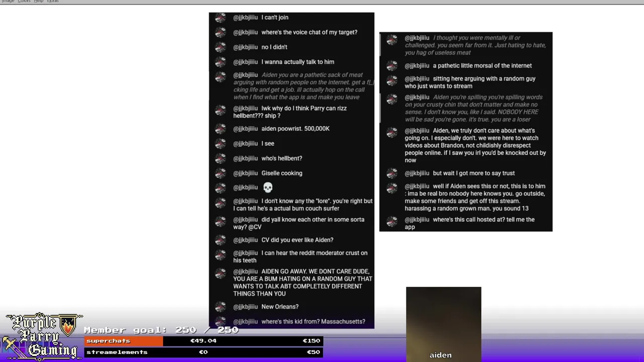Click avatar beside "reddit moderator crust" message
644x362 pixels.
pos(220,255)
